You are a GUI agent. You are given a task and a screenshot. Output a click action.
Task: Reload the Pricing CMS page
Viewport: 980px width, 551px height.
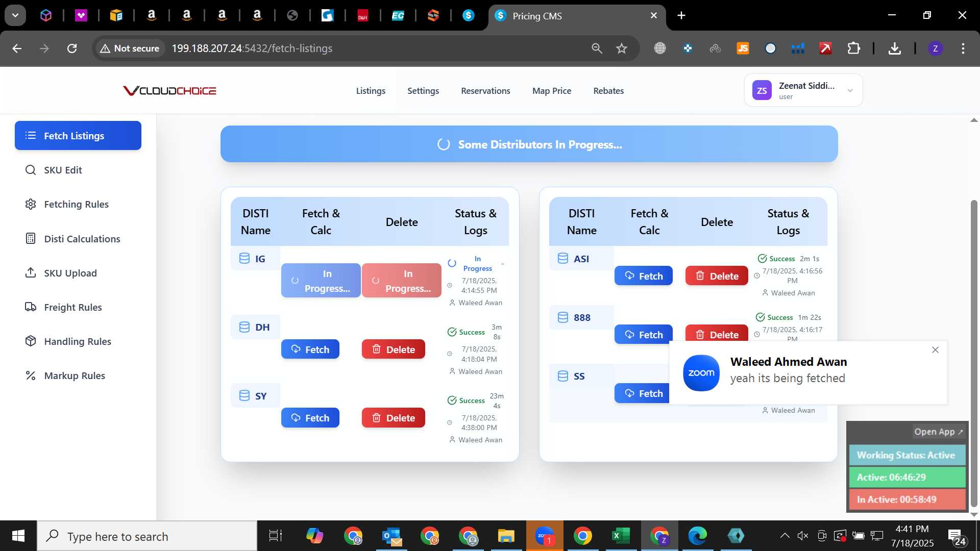(x=72, y=48)
